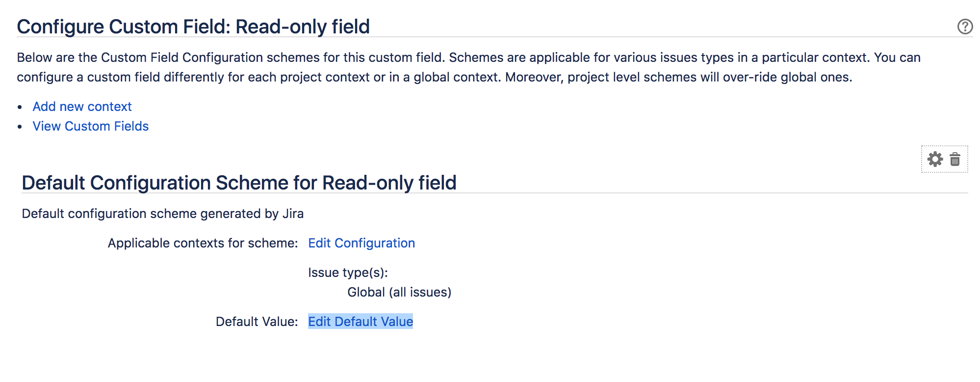Click the Default Configuration Scheme heading
The height and width of the screenshot is (382, 980).
click(x=239, y=183)
